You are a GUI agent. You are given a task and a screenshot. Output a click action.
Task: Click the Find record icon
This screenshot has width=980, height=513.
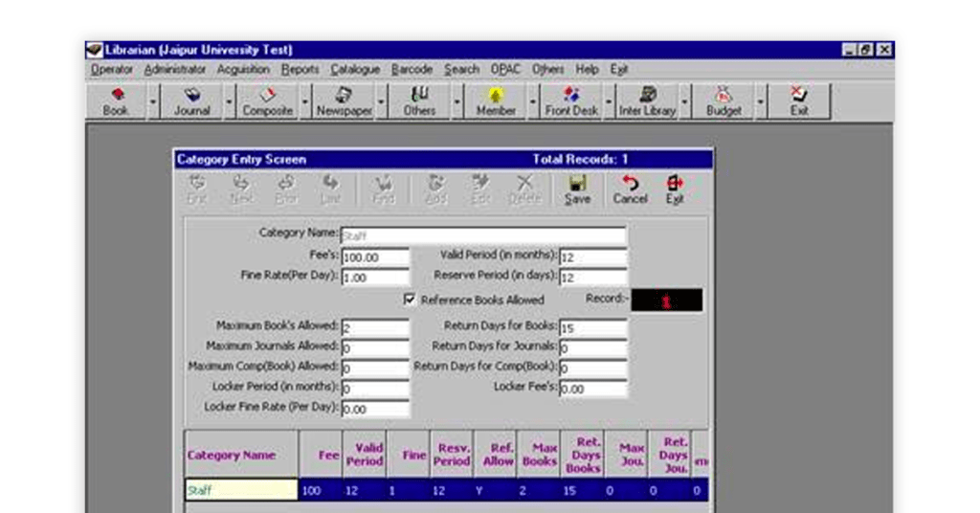coord(383,190)
